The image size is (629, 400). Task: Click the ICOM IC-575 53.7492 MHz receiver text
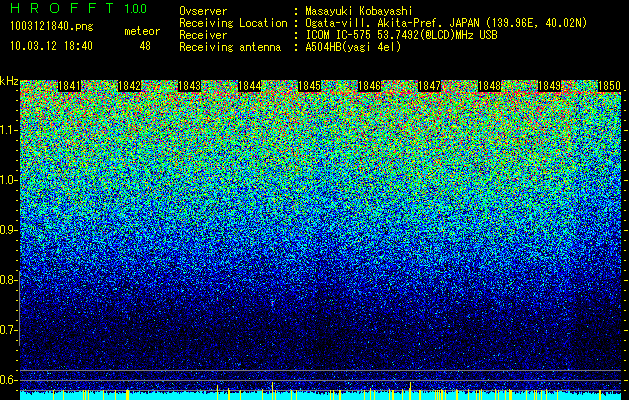(x=402, y=35)
